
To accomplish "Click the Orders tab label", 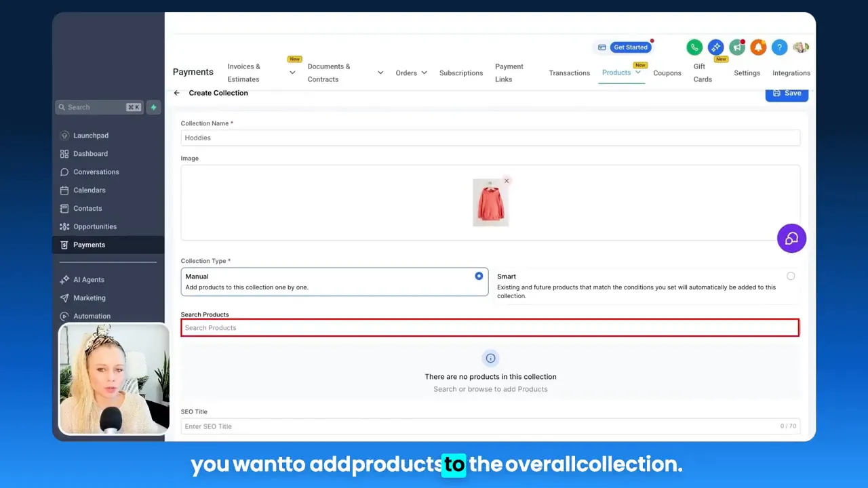I will (x=406, y=73).
